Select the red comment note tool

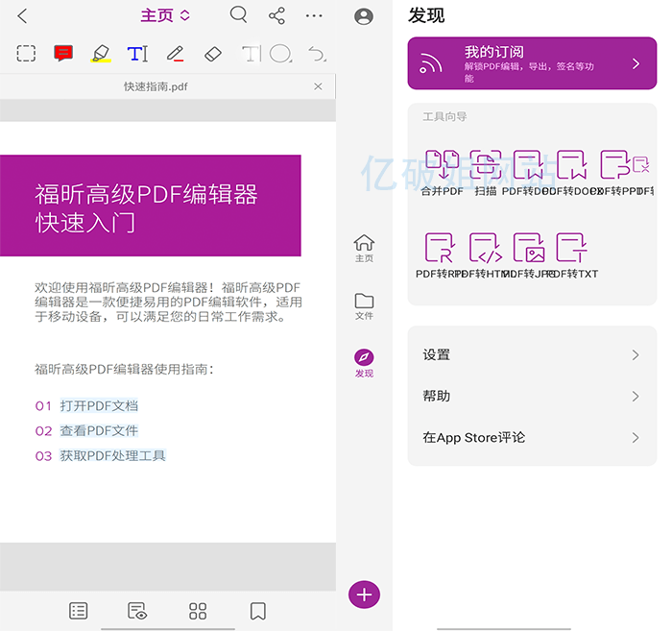click(63, 54)
